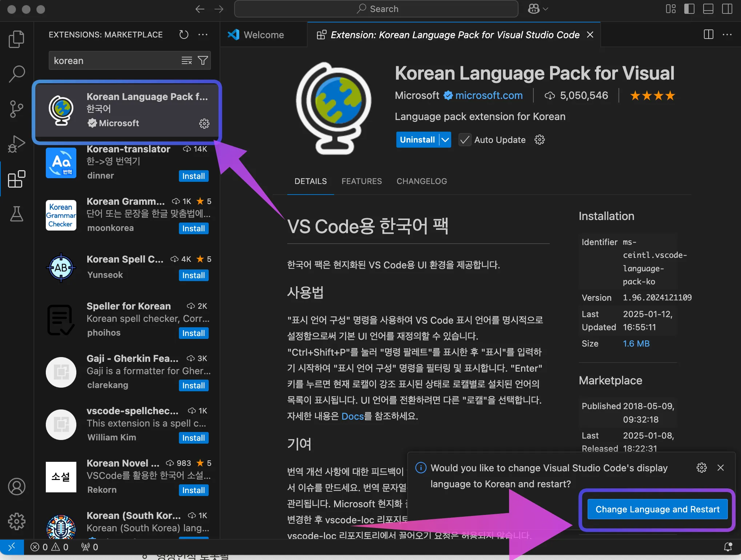The width and height of the screenshot is (741, 560).
Task: Switch to the Welcome editor tab
Action: [x=264, y=35]
